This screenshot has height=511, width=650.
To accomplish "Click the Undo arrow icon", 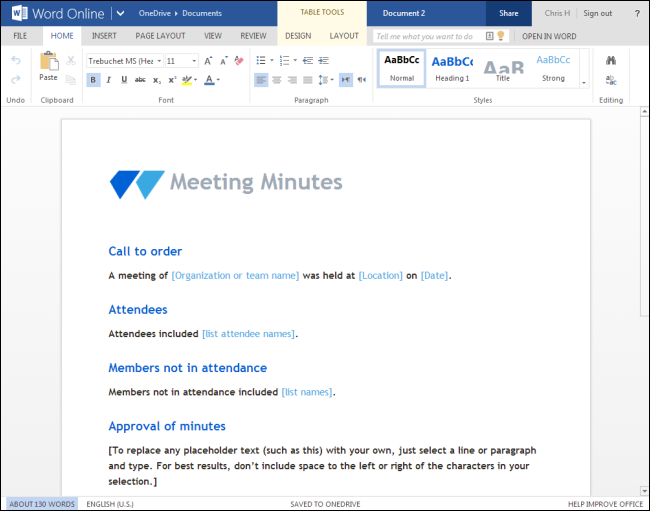I will [x=15, y=61].
